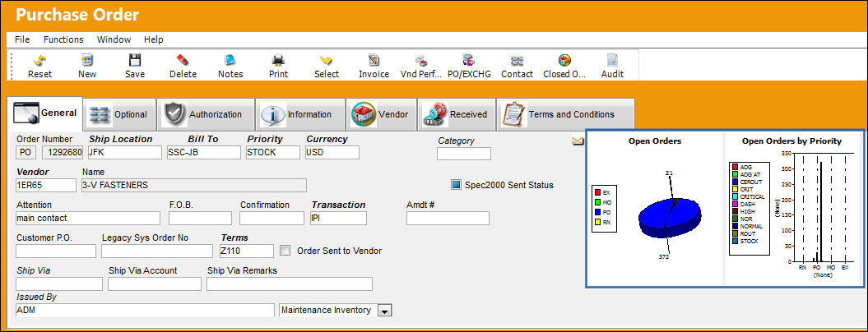The image size is (868, 332).
Task: Toggle Order Sent to Vendor checkbox
Action: point(285,251)
